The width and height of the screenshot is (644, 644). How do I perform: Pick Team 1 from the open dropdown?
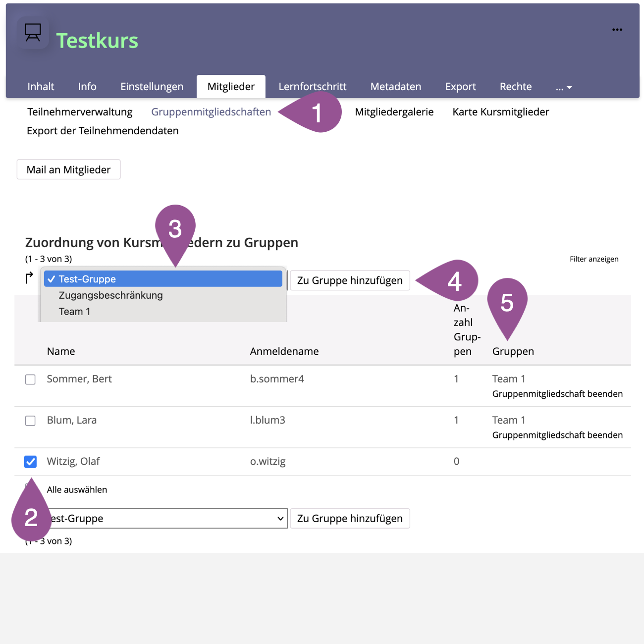click(74, 312)
